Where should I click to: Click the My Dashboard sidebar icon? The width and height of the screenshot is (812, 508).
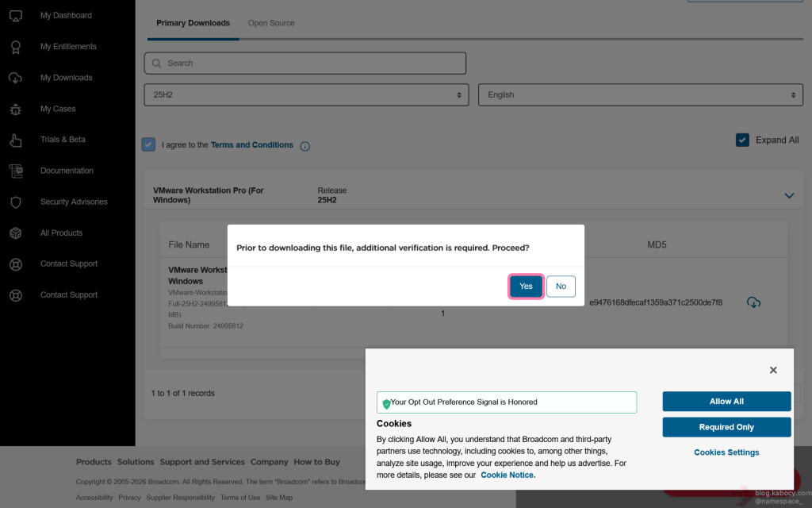click(x=15, y=16)
